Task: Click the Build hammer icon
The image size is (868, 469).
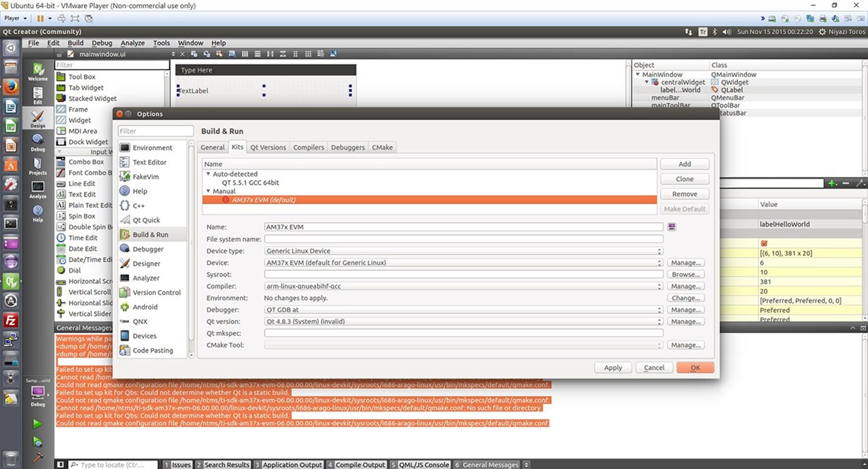Action: pyautogui.click(x=37, y=458)
